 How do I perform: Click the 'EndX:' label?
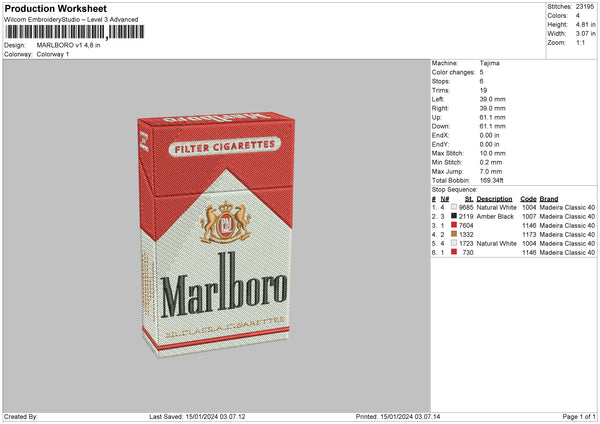tap(440, 135)
